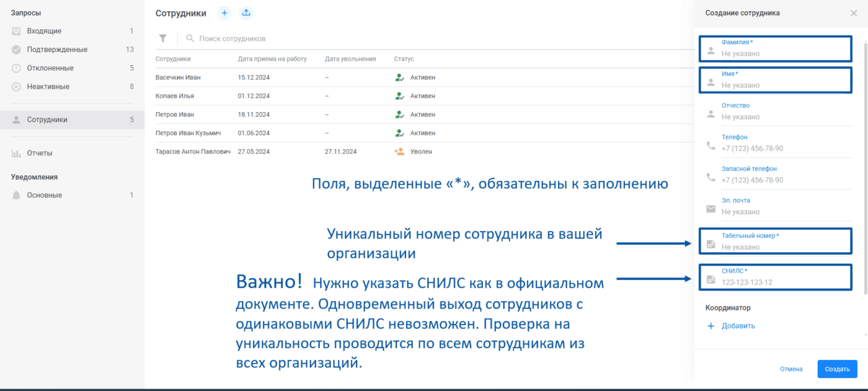Screen dimensions: 868x391
Task: Click the Уволен status icon for Тарасов
Action: pyautogui.click(x=399, y=151)
